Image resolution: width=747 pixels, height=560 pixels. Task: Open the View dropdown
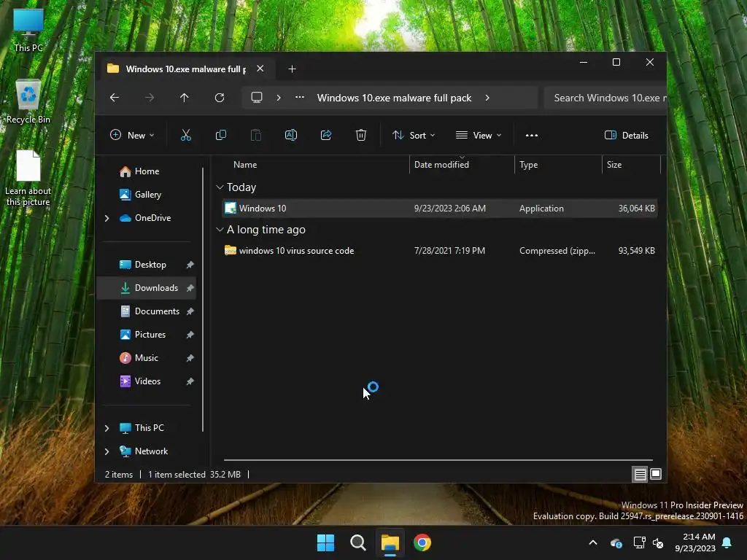pos(479,135)
